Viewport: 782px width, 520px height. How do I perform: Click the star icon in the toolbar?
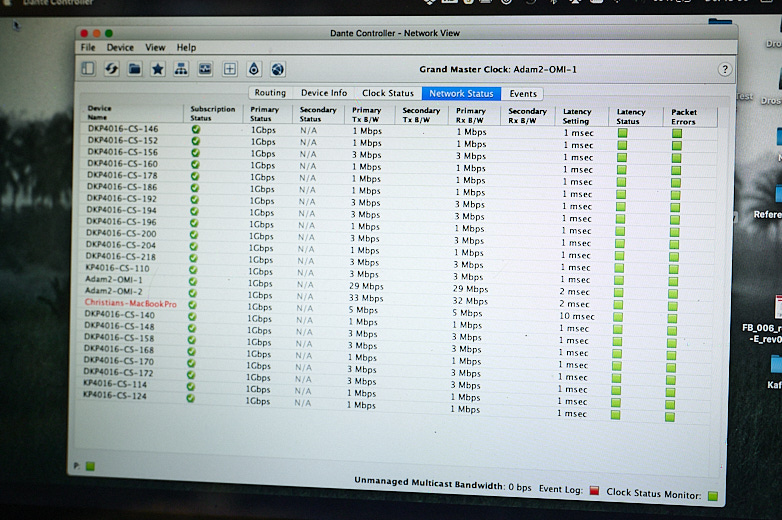(x=157, y=69)
